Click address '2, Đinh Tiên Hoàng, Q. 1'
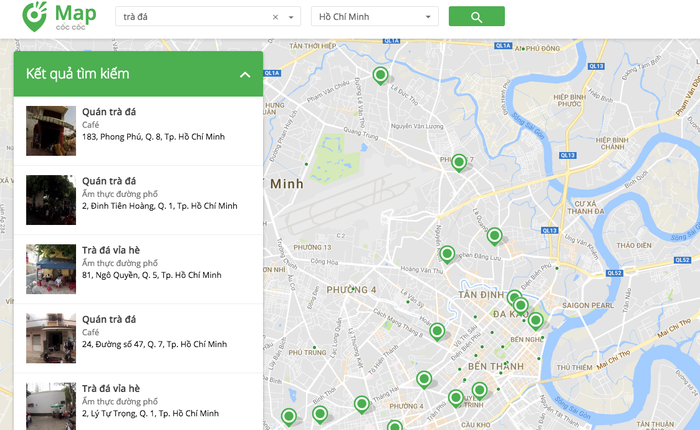The width and height of the screenshot is (700, 430). tap(159, 206)
